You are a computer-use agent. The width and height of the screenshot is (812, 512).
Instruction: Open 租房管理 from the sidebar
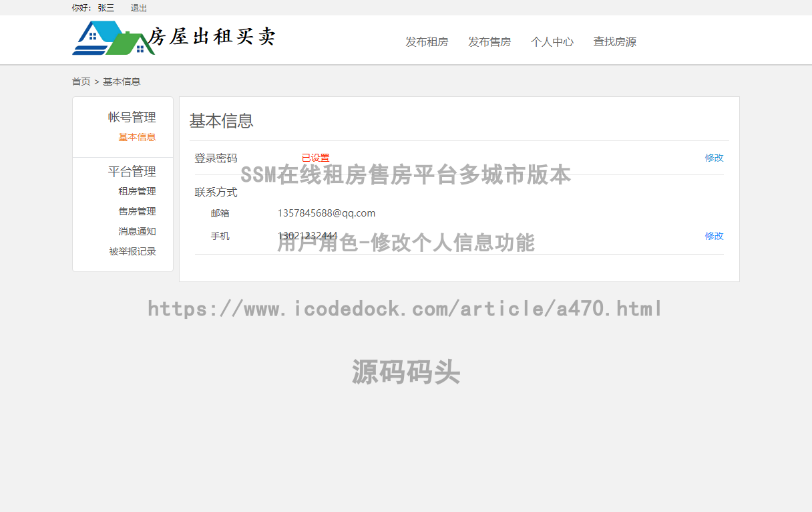click(x=137, y=190)
